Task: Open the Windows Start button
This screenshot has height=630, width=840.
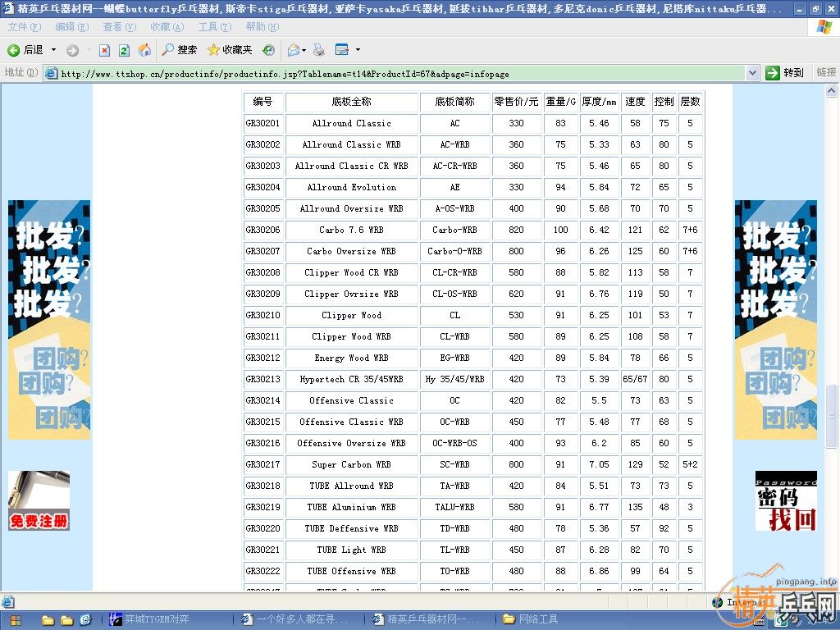Action: pyautogui.click(x=15, y=620)
